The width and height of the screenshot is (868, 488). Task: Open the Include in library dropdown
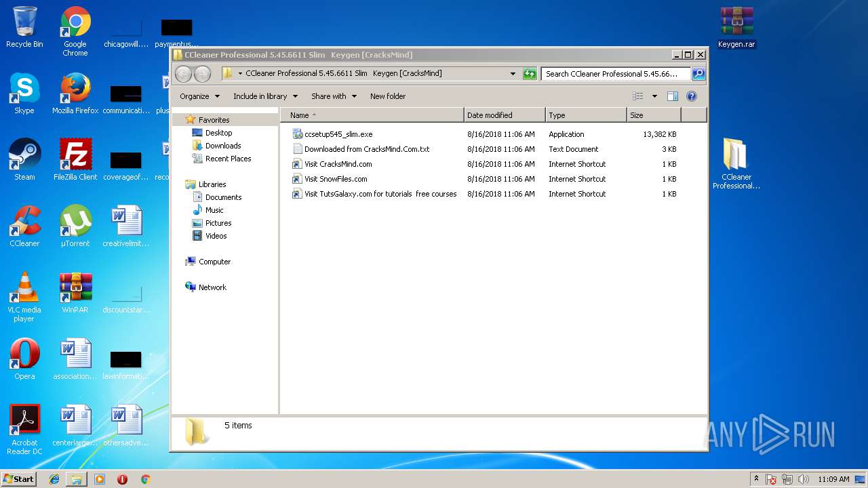coord(265,96)
